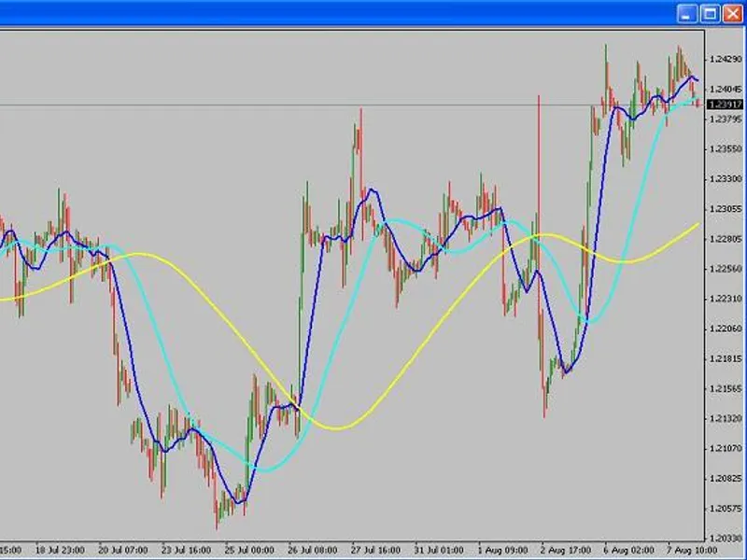Select the 1.22805 price label
The image size is (747, 560).
pyautogui.click(x=726, y=239)
